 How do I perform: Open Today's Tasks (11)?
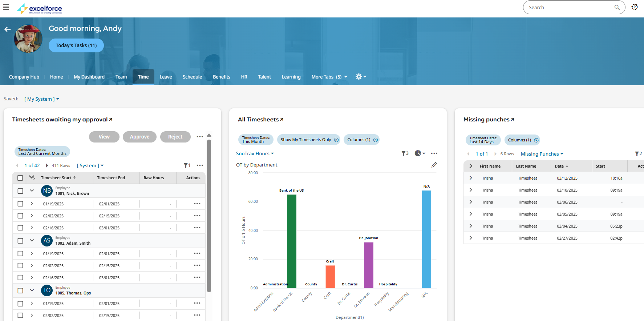[x=76, y=45]
